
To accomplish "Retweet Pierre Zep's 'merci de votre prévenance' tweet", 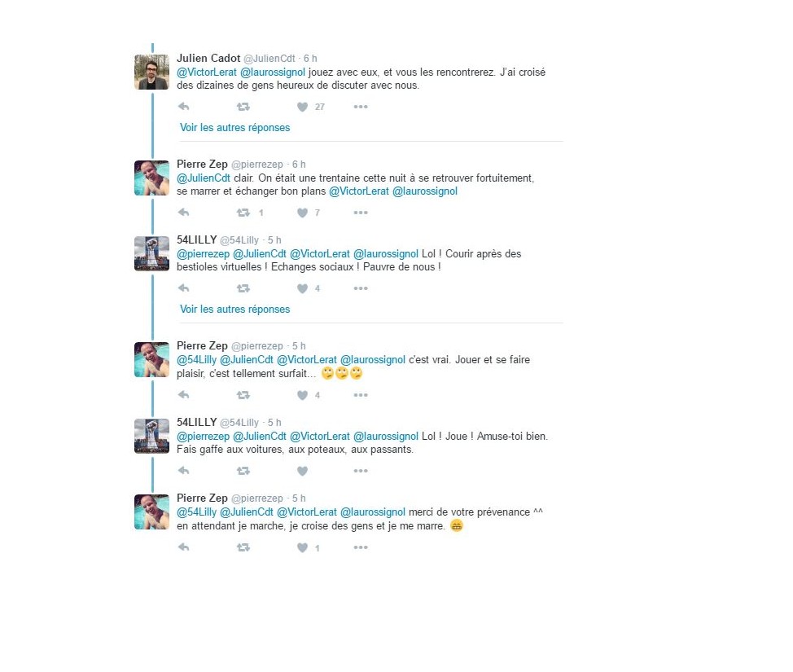I will coord(243,547).
